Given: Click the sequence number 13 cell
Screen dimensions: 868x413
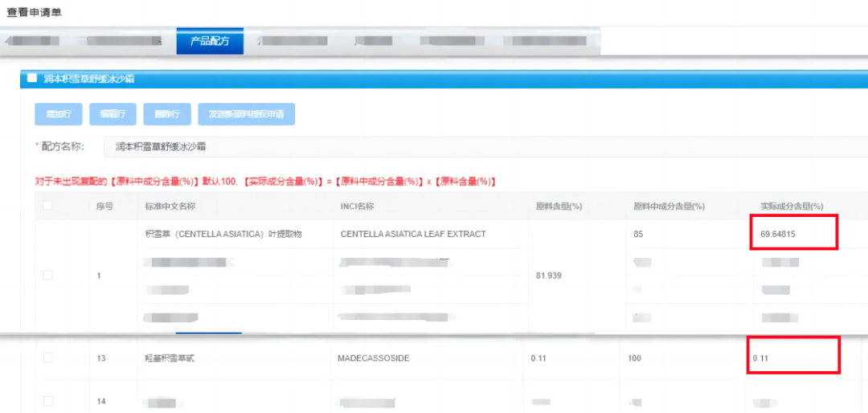Looking at the screenshot, I should tap(100, 358).
